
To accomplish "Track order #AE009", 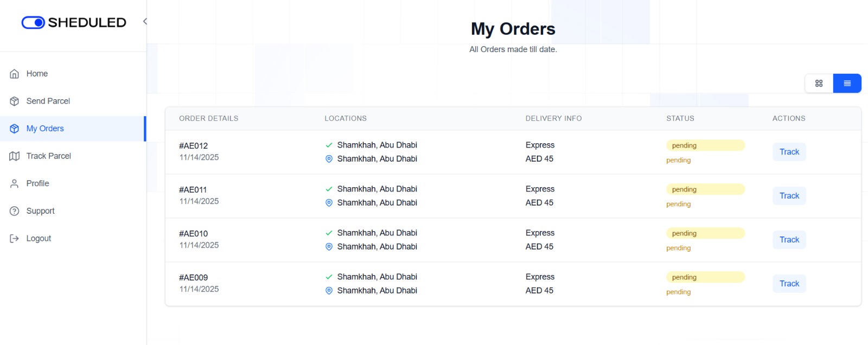I will (789, 284).
